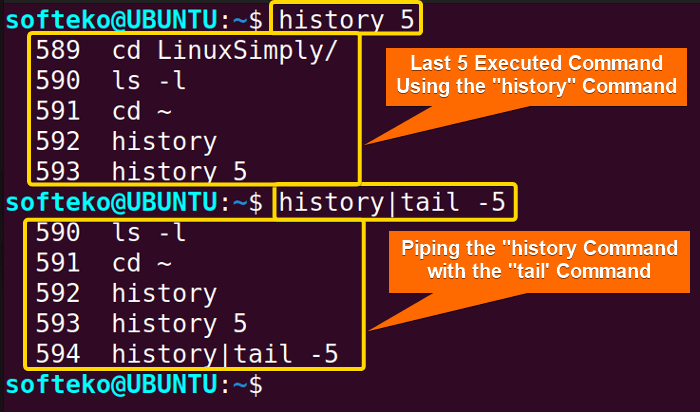Click the empty last softeko@UBUNTU prompt line
Screen dimensions: 700x412
point(134,385)
